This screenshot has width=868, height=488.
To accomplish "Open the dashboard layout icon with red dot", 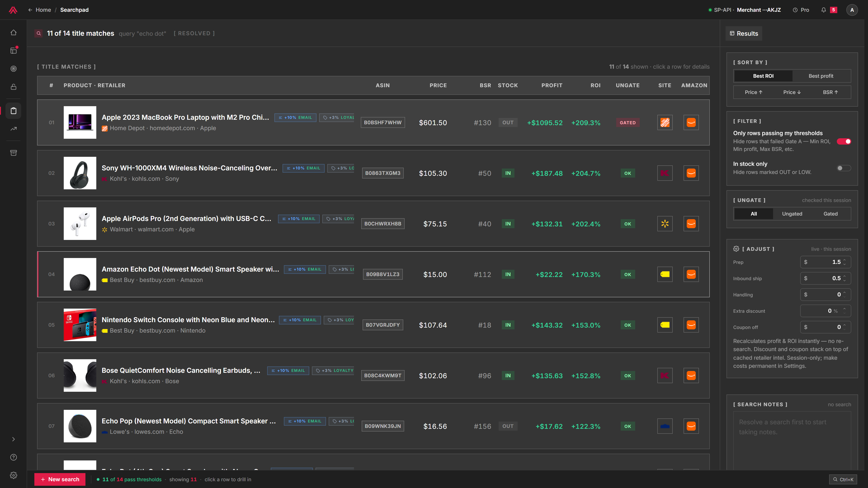I will (14, 51).
